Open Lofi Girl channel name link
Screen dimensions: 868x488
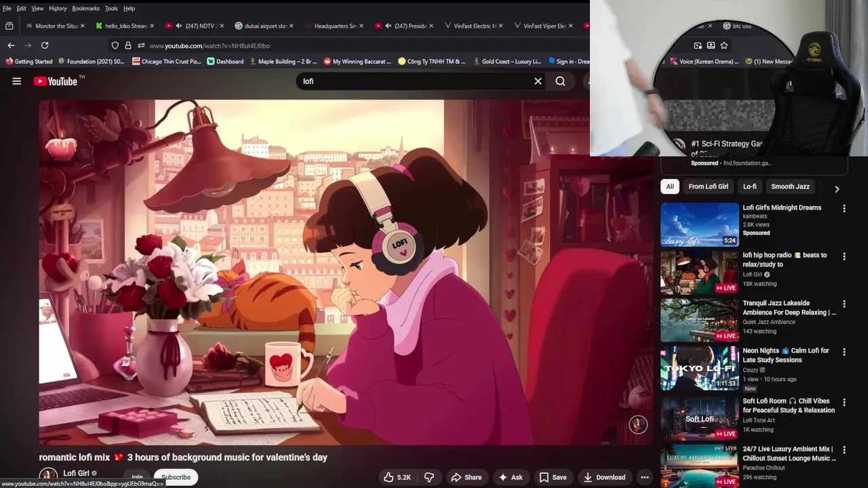coord(76,473)
